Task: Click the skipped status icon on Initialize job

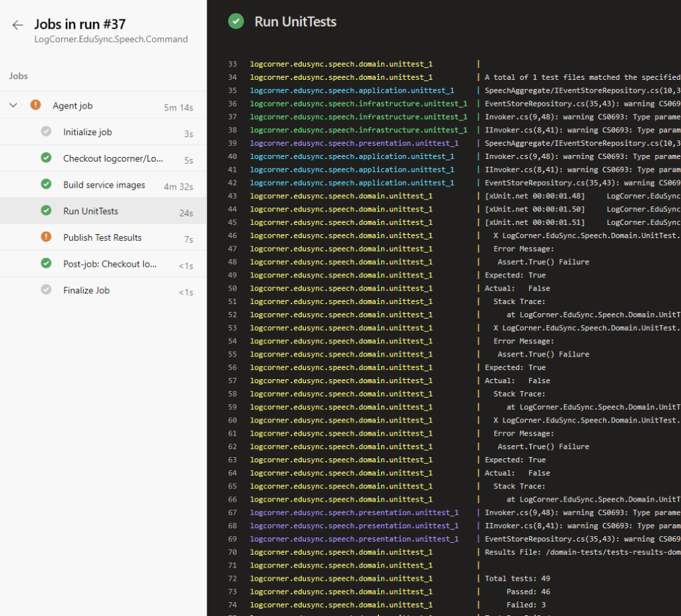Action: [45, 132]
